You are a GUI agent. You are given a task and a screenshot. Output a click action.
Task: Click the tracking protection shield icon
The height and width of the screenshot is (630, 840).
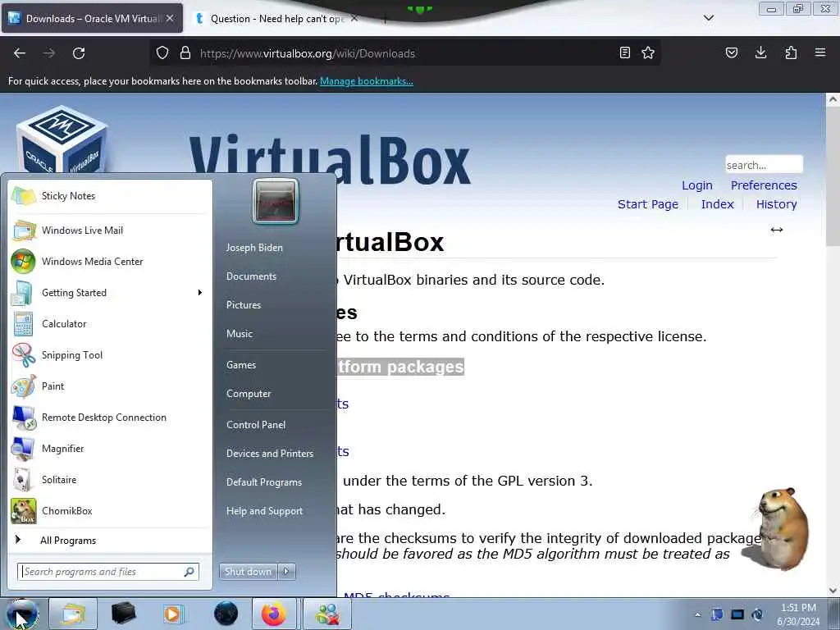(x=162, y=53)
